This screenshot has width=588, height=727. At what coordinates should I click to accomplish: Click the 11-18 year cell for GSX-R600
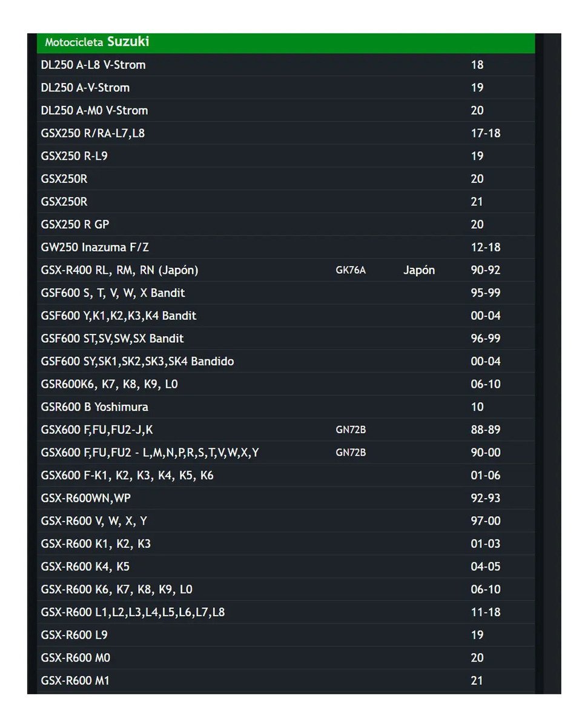pyautogui.click(x=486, y=612)
